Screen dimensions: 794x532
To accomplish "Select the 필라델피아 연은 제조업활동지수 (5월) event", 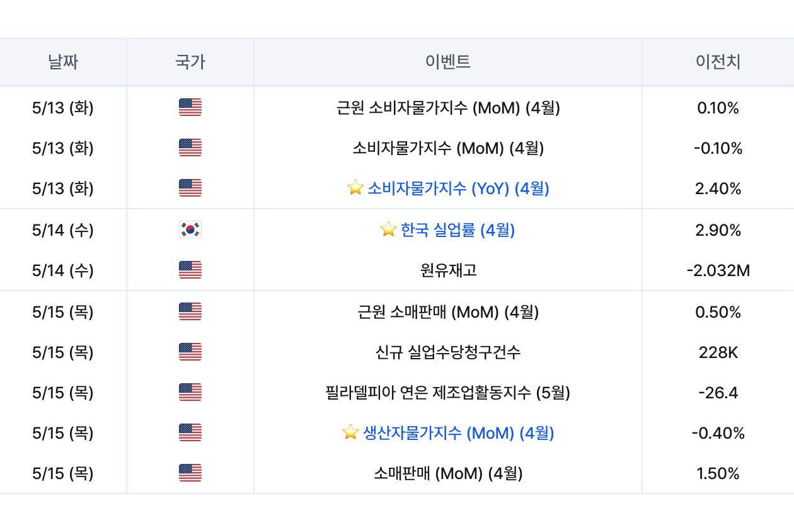I will (x=448, y=393).
